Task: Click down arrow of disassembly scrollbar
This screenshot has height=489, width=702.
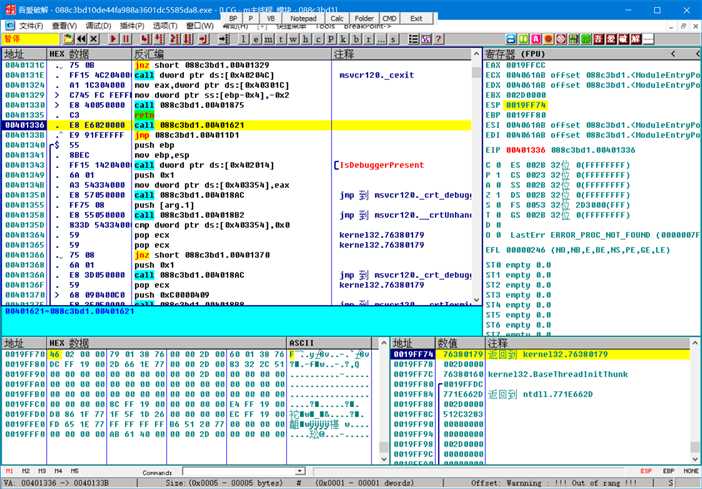Action: click(476, 300)
